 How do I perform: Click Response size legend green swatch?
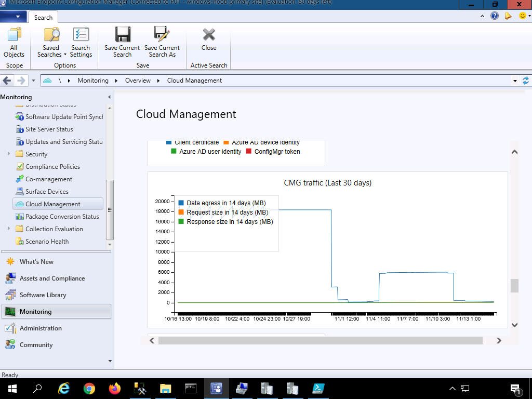[181, 221]
